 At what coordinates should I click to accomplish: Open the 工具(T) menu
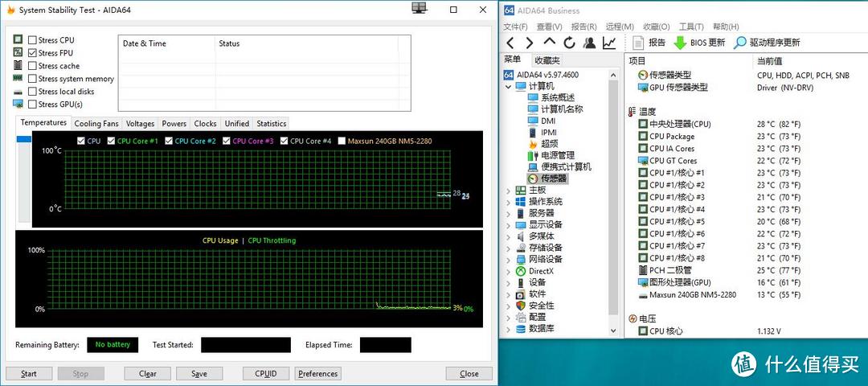[691, 27]
